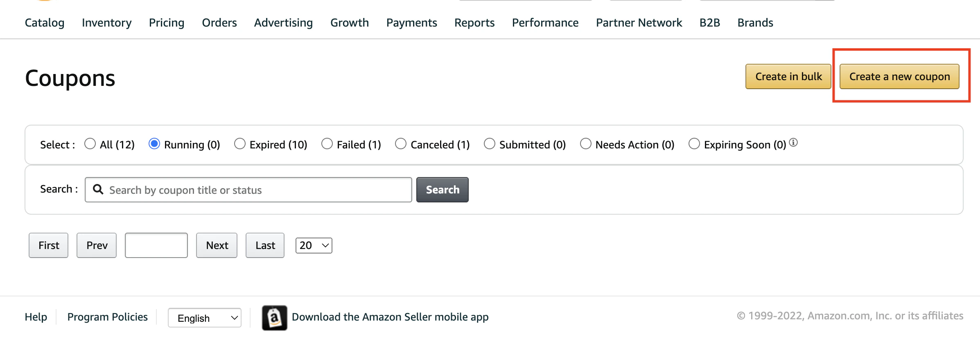Click Create a new coupon button
Screen dimensions: 980x341
pos(899,76)
